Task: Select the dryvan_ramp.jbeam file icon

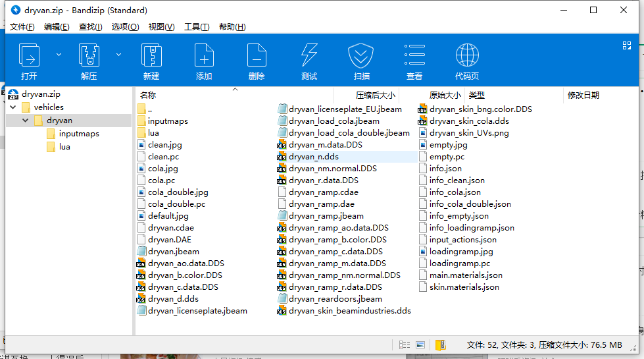Action: pos(282,216)
